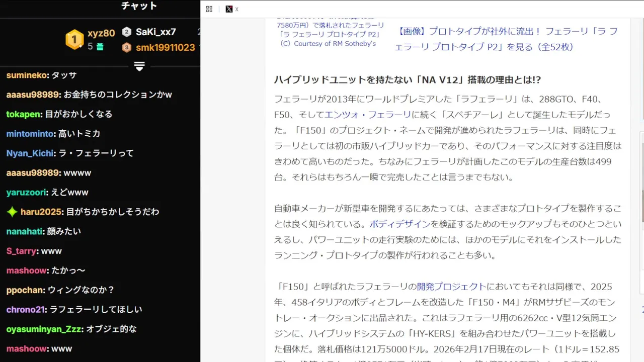Click username haru2025 in chat
Viewport: 644px width, 362px height.
pyautogui.click(x=42, y=212)
